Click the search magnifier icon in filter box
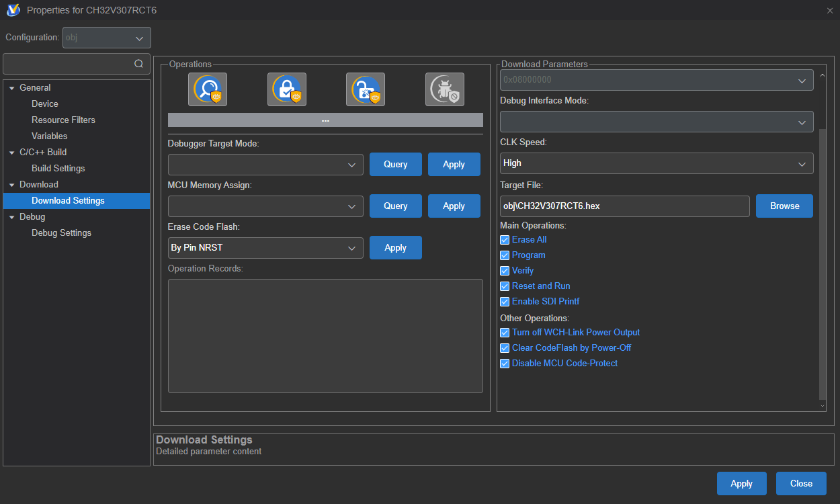The width and height of the screenshot is (840, 504). [138, 64]
